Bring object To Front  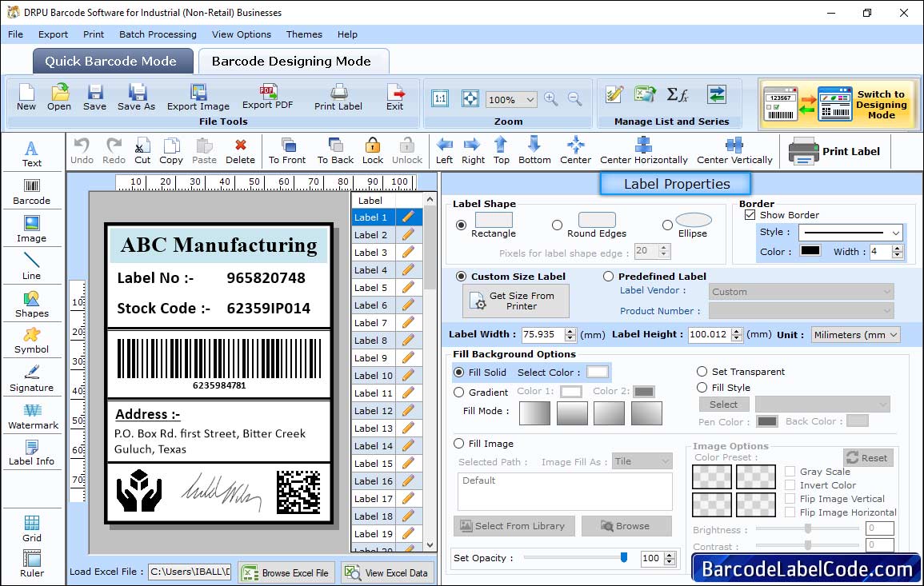(x=287, y=151)
